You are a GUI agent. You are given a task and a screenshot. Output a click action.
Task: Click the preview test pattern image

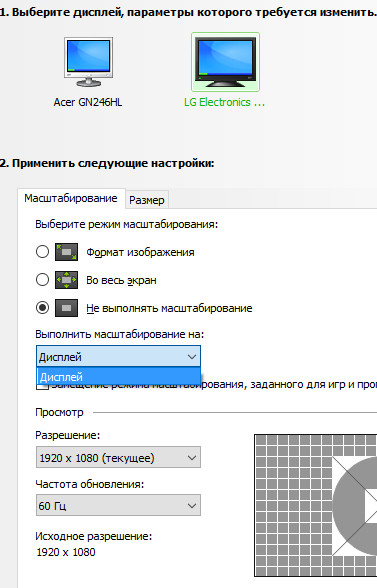point(315,506)
